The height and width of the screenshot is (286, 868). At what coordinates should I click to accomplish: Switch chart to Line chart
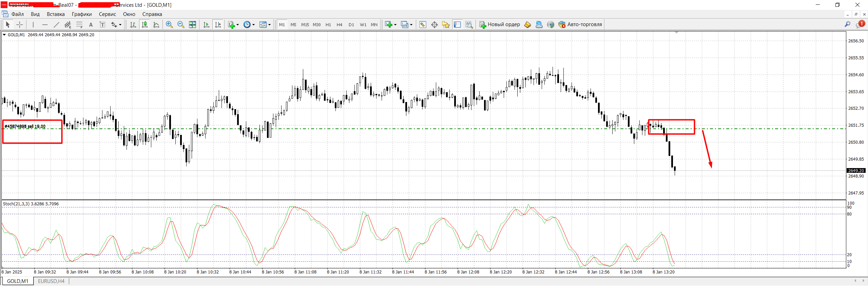[156, 24]
